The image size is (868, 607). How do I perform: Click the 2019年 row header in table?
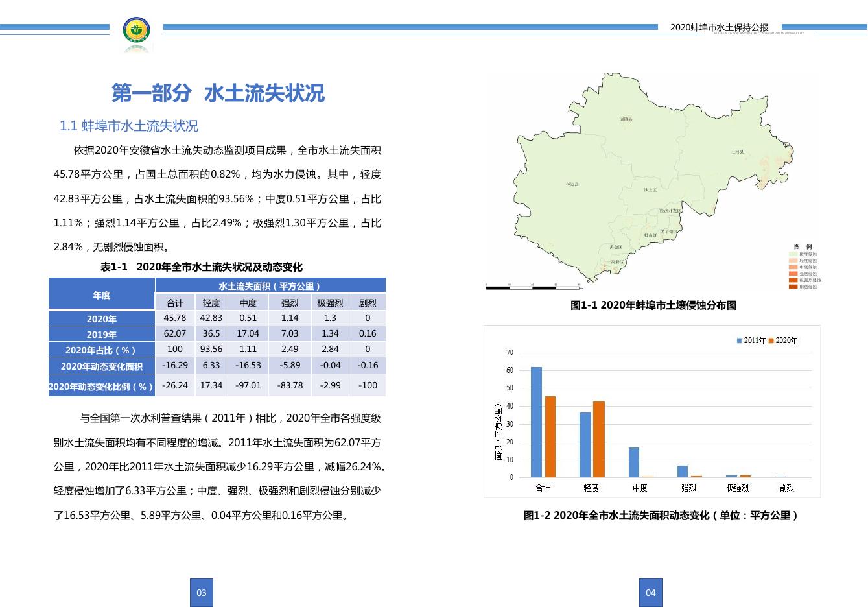click(102, 335)
